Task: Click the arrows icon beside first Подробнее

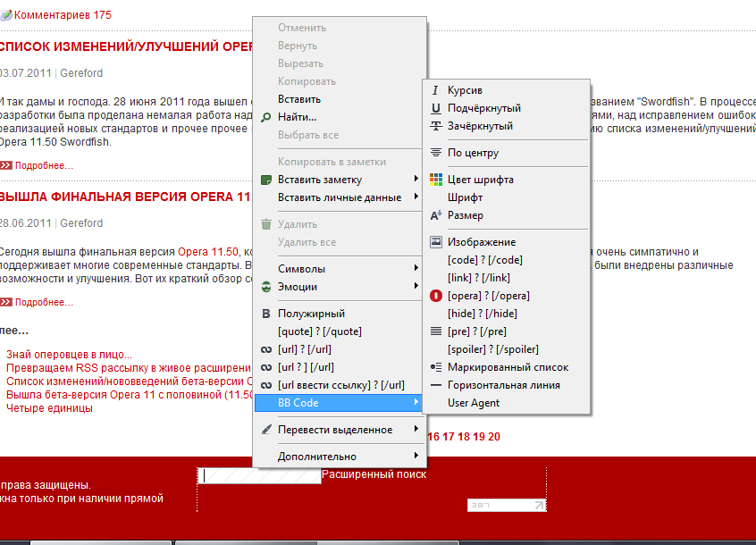Action: pos(6,165)
